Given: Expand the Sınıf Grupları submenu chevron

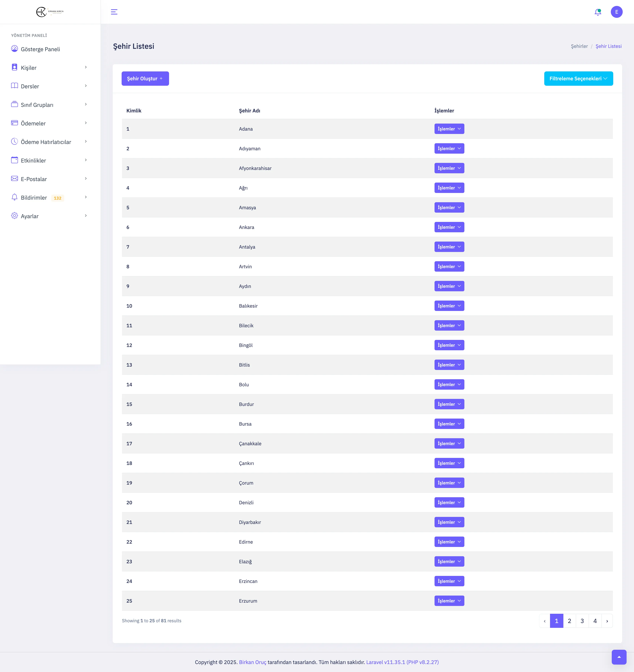Looking at the screenshot, I should click(86, 104).
